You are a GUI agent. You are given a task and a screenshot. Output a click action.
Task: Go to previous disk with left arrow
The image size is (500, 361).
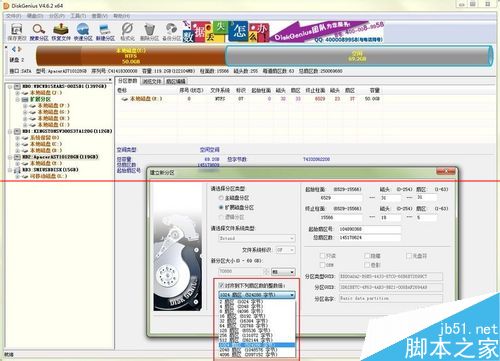pyautogui.click(x=14, y=49)
